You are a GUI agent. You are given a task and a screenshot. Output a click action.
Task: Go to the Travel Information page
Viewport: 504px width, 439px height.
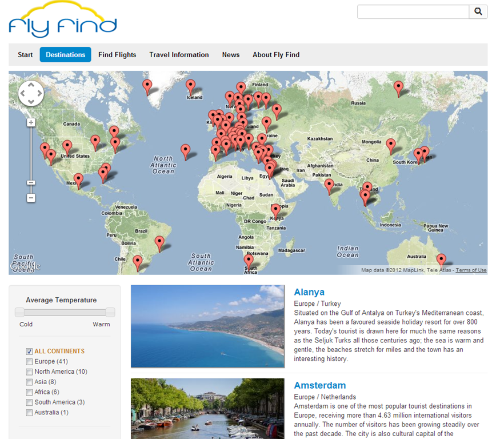click(x=179, y=55)
